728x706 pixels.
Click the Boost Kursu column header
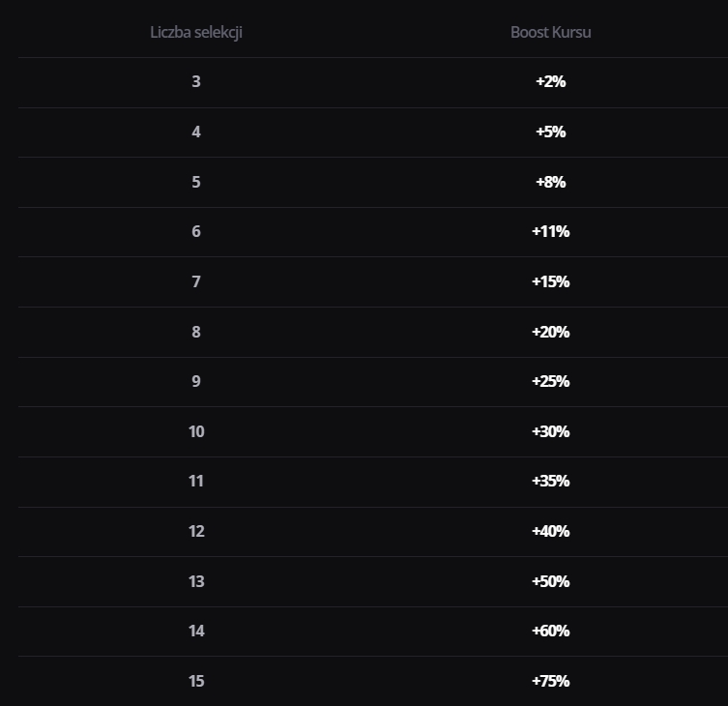(551, 33)
